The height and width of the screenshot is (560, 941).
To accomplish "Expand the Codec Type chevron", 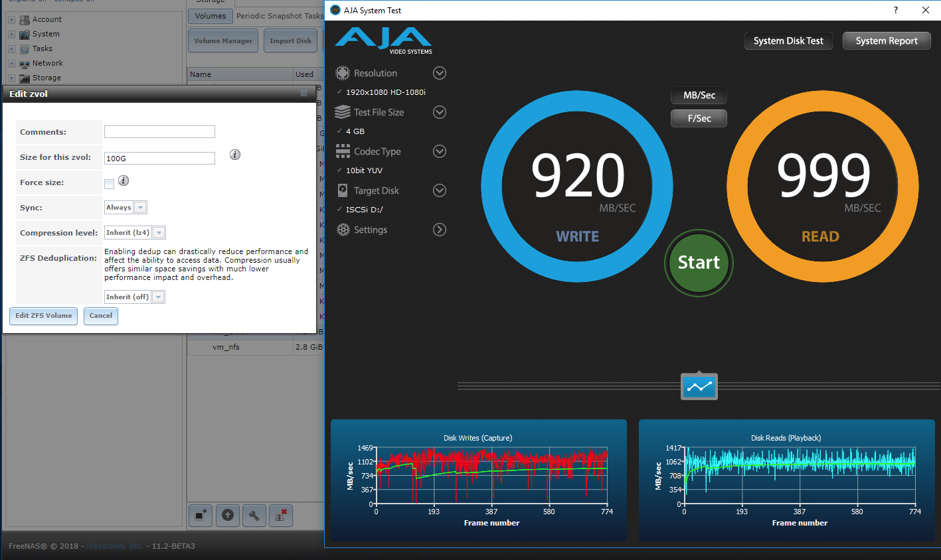I will click(440, 151).
